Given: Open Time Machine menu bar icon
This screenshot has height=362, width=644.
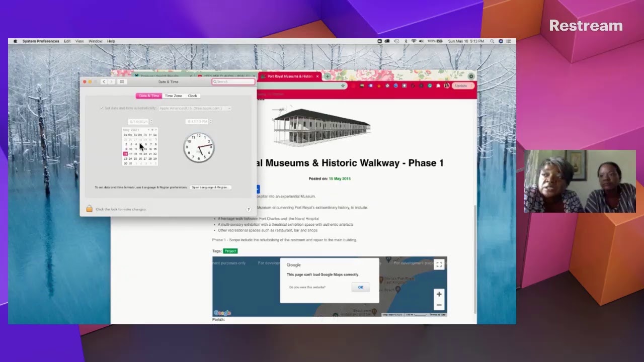Looking at the screenshot, I should [396, 41].
